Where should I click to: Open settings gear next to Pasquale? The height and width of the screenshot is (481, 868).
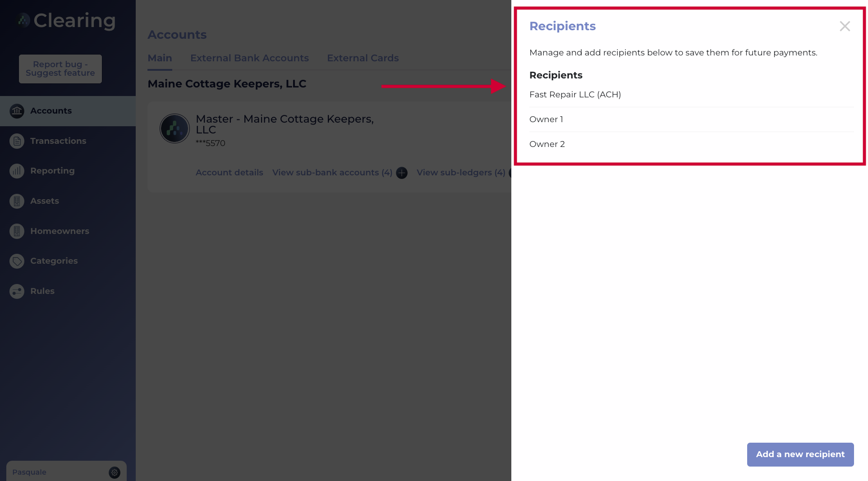click(x=115, y=472)
